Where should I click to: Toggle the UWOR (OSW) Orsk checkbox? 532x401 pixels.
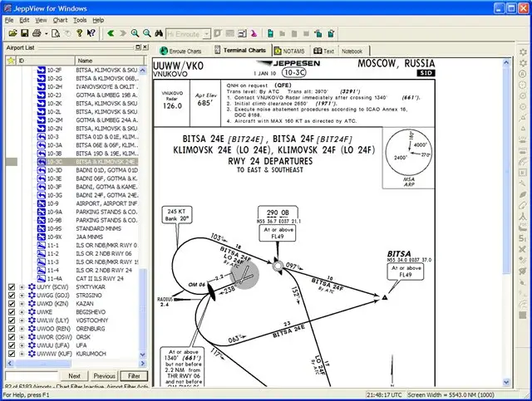point(12,337)
